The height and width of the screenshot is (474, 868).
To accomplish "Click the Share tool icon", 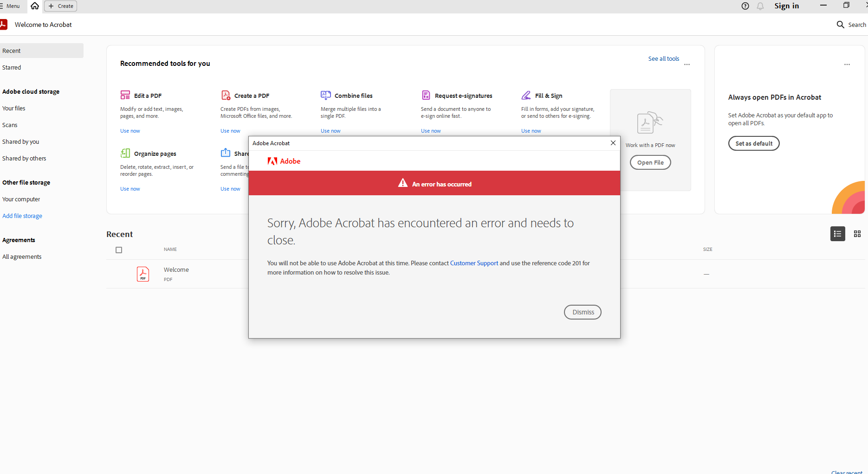I will [x=226, y=153].
